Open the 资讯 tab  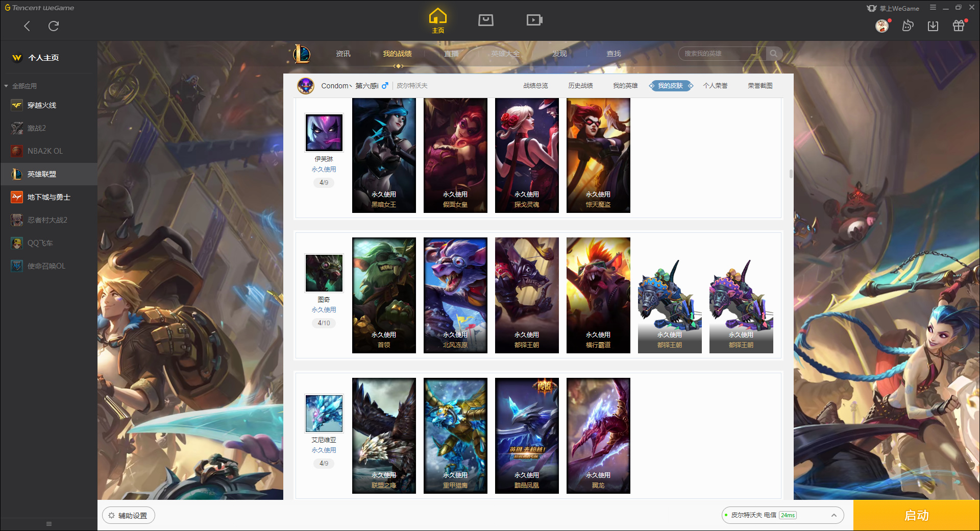pyautogui.click(x=343, y=54)
